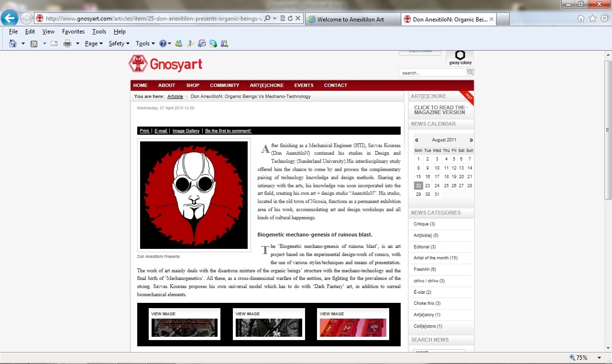Open the View menu
The image size is (612, 364).
point(48,32)
